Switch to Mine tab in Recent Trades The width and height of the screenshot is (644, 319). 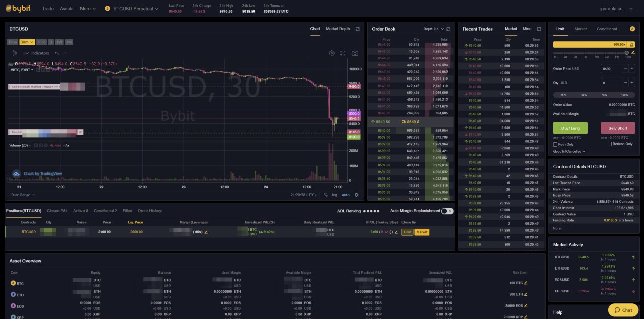pyautogui.click(x=527, y=29)
